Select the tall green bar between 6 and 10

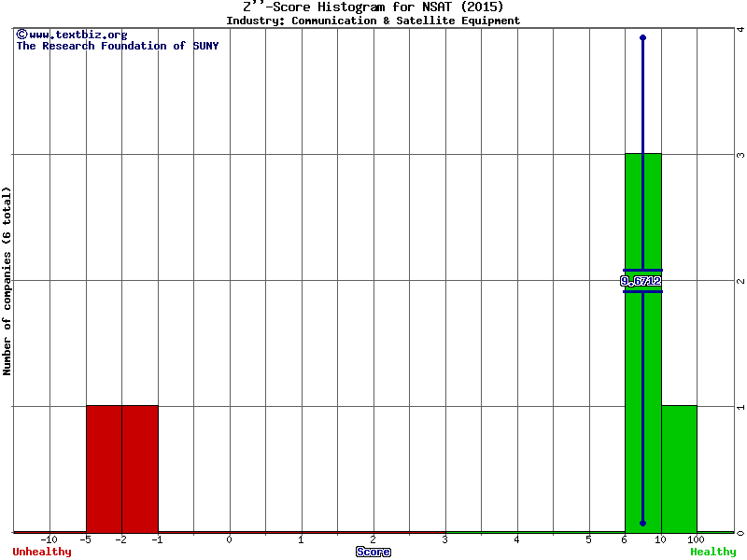(x=643, y=343)
